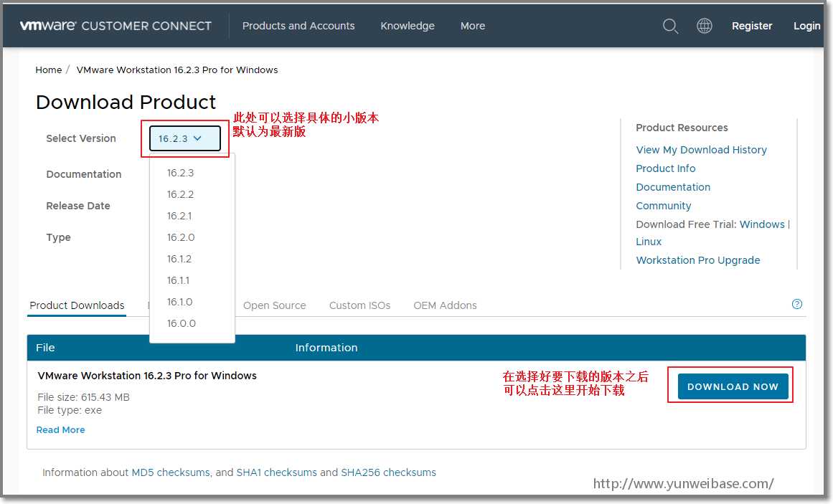Click the Linux free trial link
The height and width of the screenshot is (504, 833).
click(x=649, y=242)
